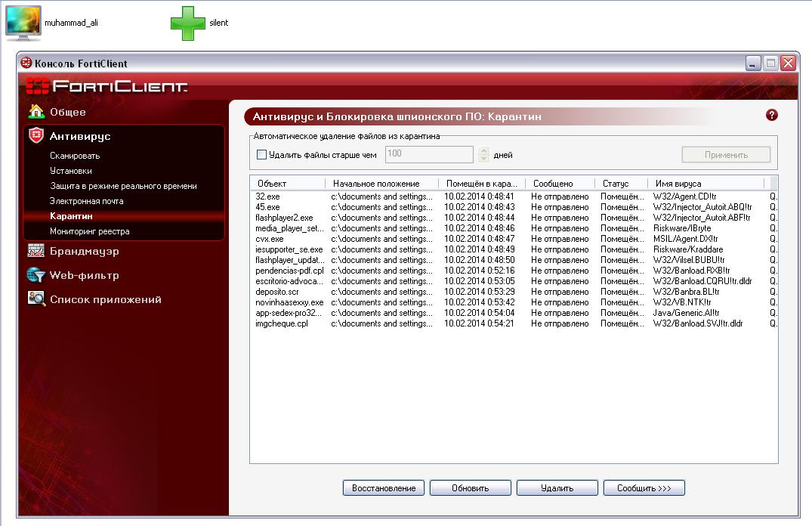This screenshot has height=526, width=812.
Task: Decrease days with the spinner down arrow
Action: coord(483,159)
